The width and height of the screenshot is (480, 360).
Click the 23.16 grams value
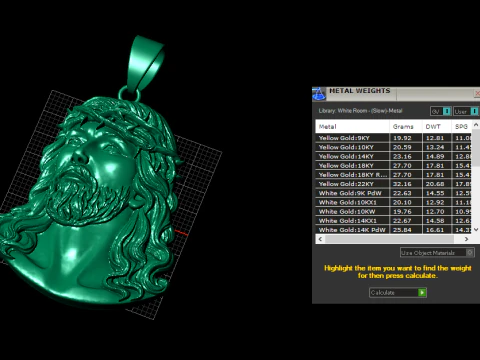point(402,156)
